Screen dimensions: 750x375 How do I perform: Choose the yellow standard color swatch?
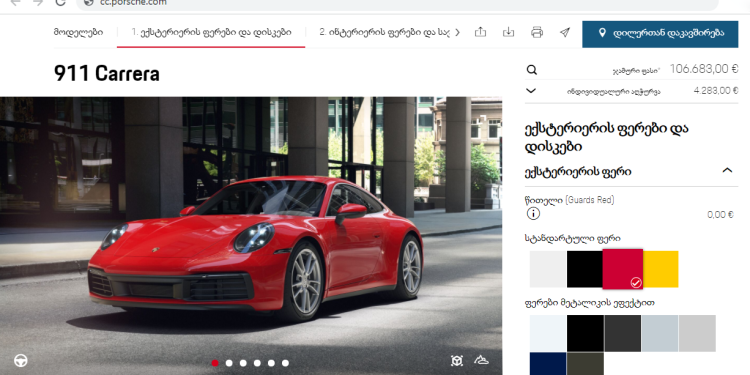[x=661, y=269]
